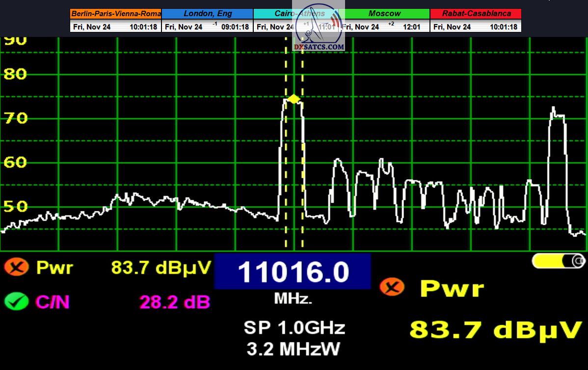Click the large 83.7 dBµV power reading
The height and width of the screenshot is (370, 588).
pos(495,330)
